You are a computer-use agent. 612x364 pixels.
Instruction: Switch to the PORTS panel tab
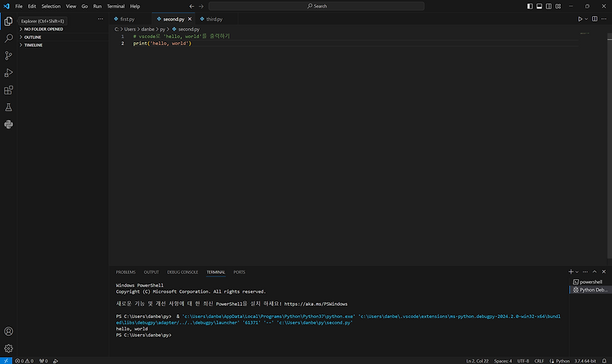pyautogui.click(x=239, y=272)
